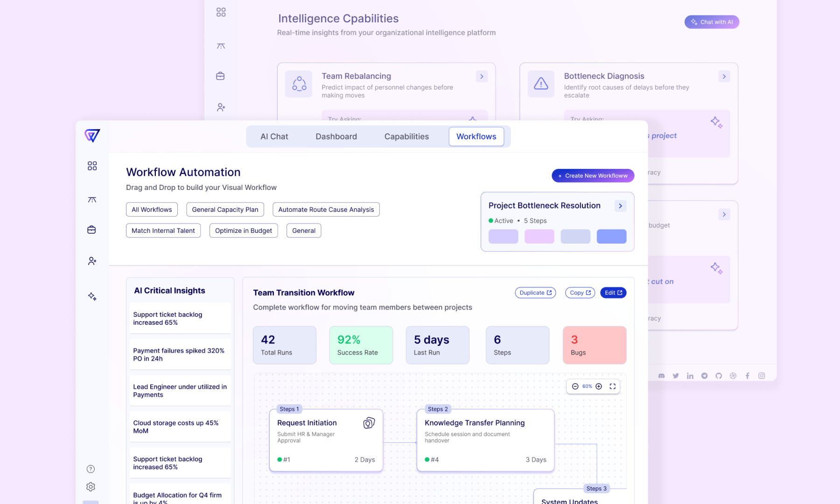Switch to the AI Chat tab

coord(274,136)
